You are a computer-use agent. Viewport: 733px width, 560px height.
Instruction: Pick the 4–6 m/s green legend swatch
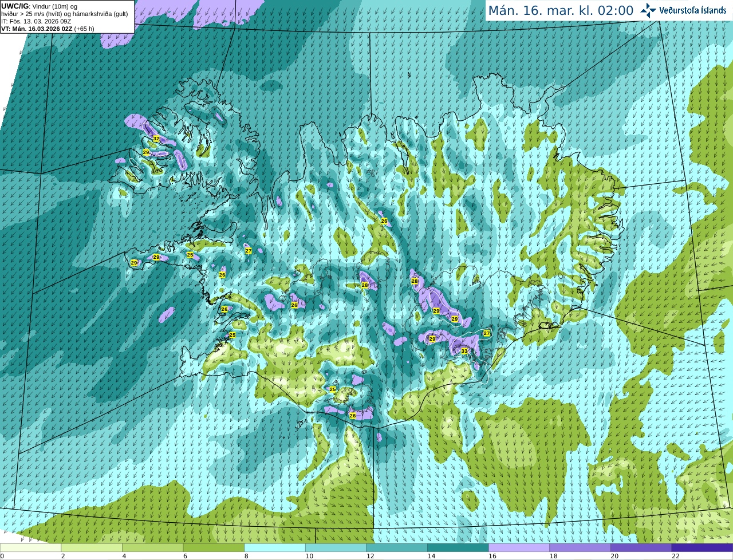pos(153,547)
